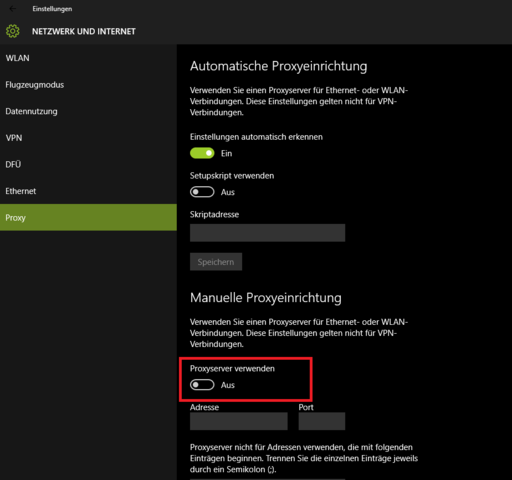
Task: Select Flugzeugmodus in sidebar
Action: 88,85
